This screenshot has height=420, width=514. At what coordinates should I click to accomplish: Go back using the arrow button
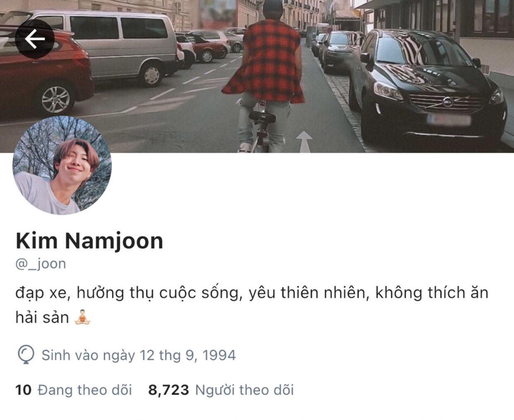click(35, 39)
